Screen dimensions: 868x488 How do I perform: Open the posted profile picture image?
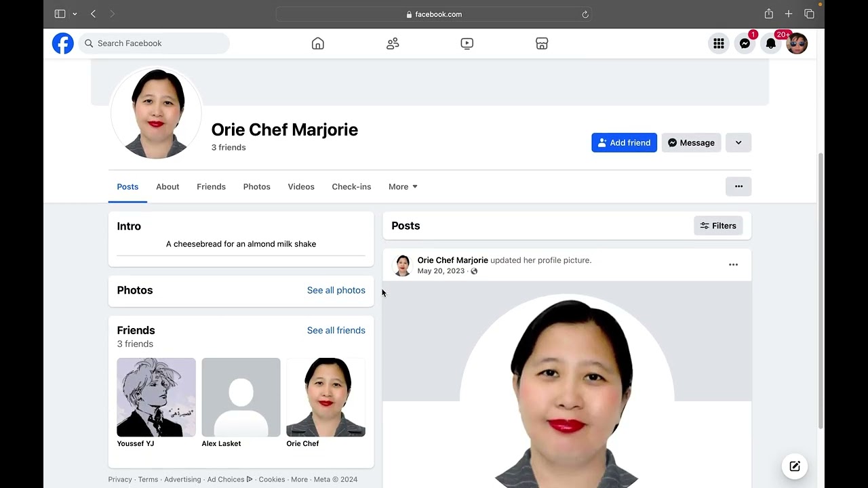(x=567, y=384)
